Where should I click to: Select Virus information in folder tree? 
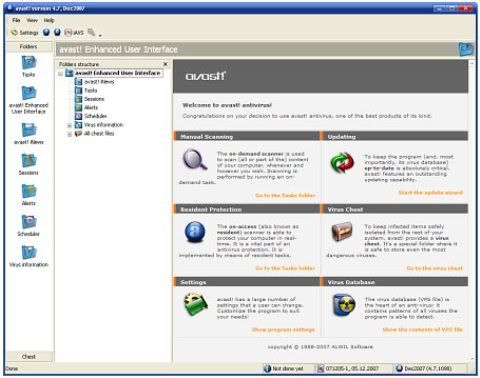[x=103, y=125]
